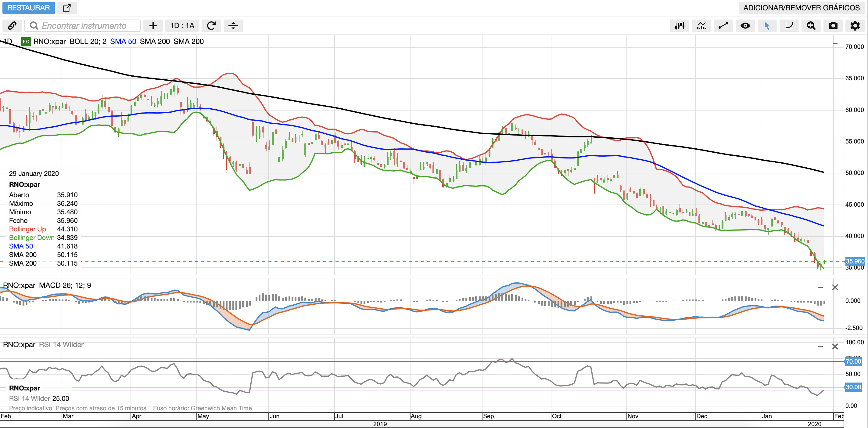Refresh the chart with reload icon
Image resolution: width=868 pixels, height=428 pixels.
click(211, 26)
